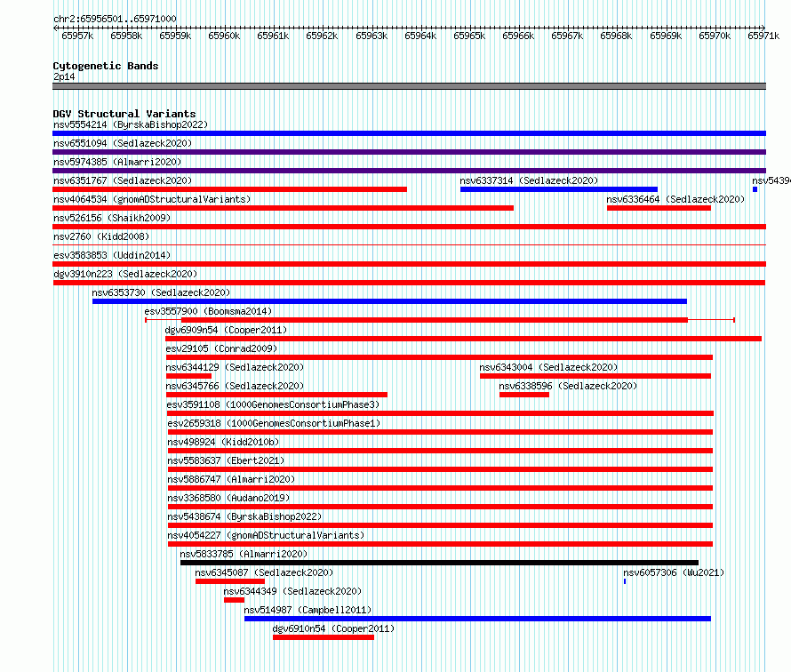Click nsv6345766 (Sedlazeck2020) label
Screen dimensions: 791x672
coord(236,386)
